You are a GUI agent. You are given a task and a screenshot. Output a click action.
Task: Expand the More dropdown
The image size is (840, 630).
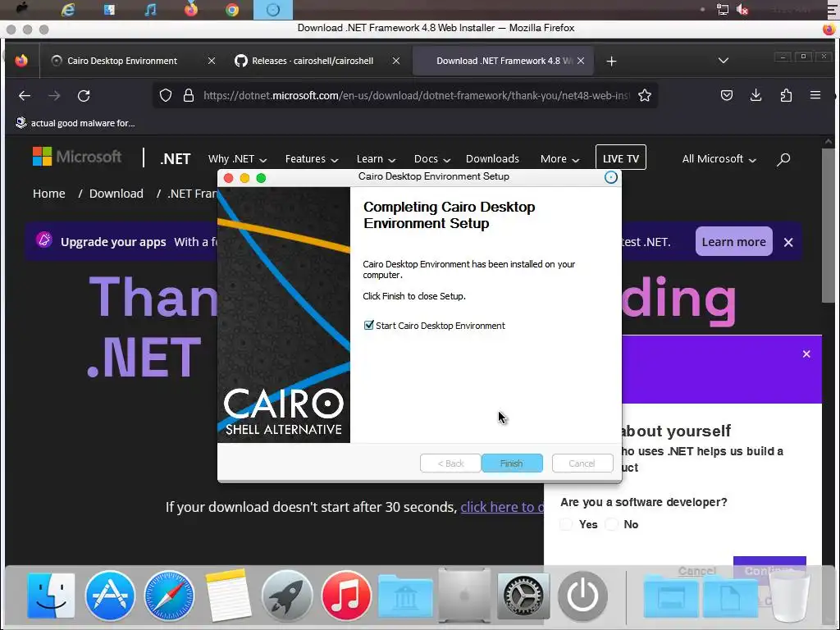tap(559, 159)
